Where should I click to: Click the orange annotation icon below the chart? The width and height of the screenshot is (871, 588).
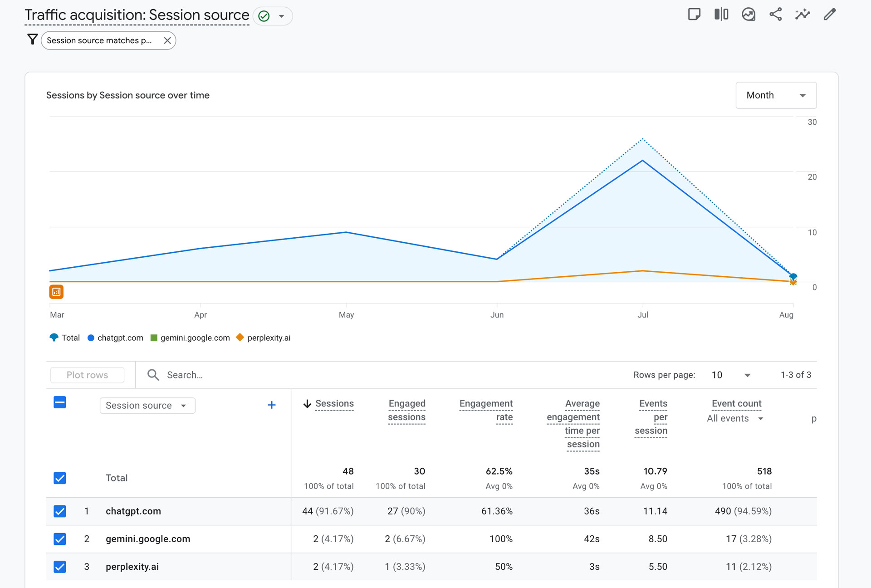point(56,292)
